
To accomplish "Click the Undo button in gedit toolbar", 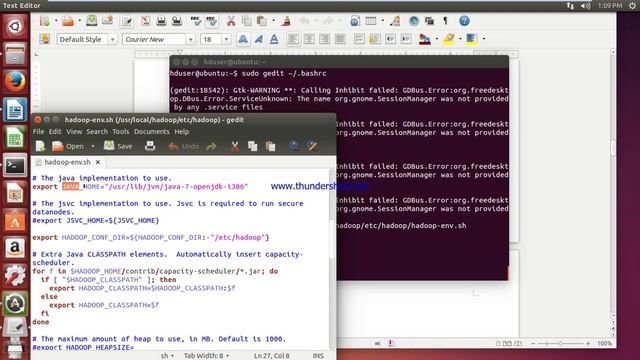I will pyautogui.click(x=184, y=146).
